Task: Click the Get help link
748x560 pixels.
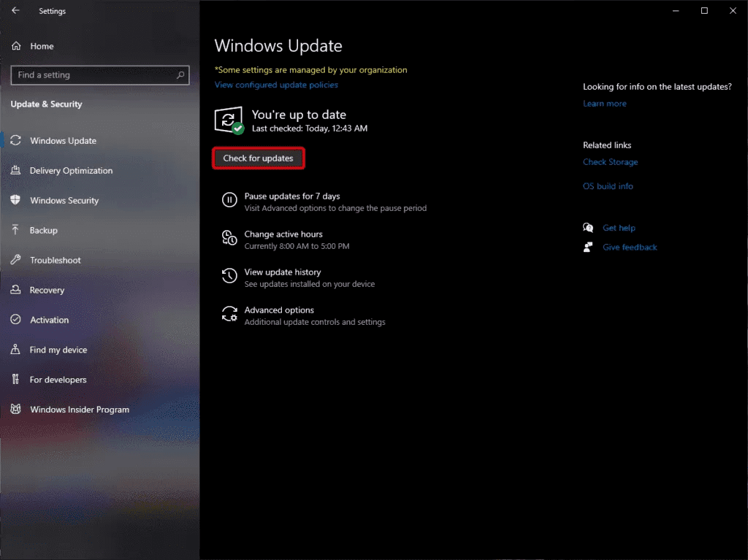Action: pos(619,228)
